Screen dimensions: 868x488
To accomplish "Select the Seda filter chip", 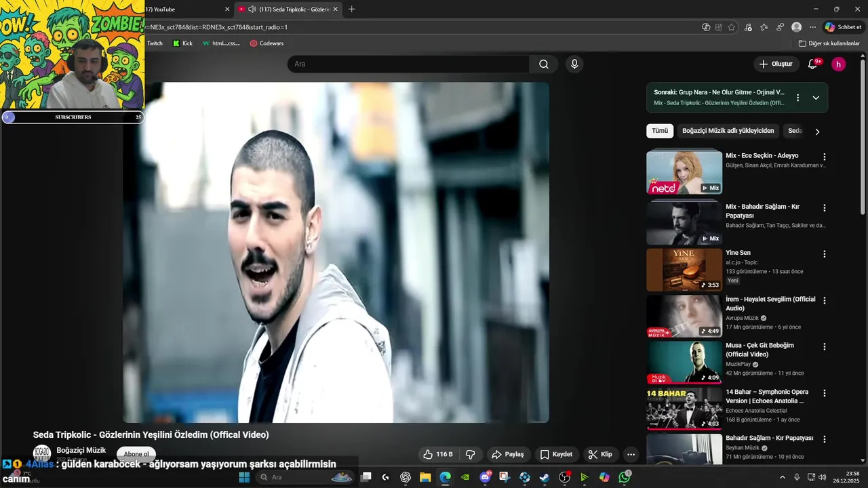I will coord(795,131).
